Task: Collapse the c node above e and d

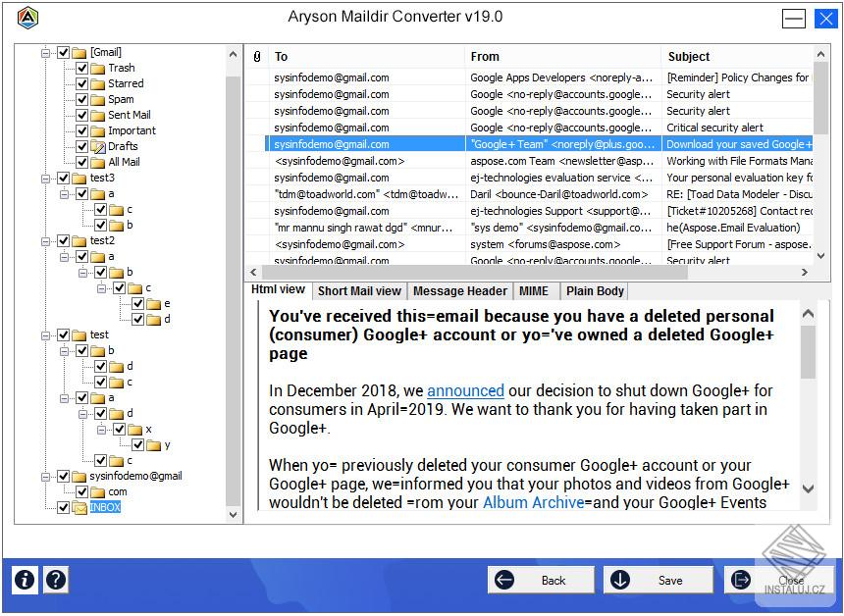Action: click(102, 288)
